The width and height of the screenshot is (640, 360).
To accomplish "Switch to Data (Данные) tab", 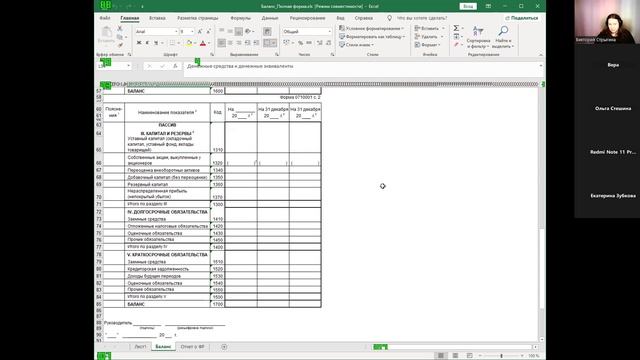I will point(270,18).
